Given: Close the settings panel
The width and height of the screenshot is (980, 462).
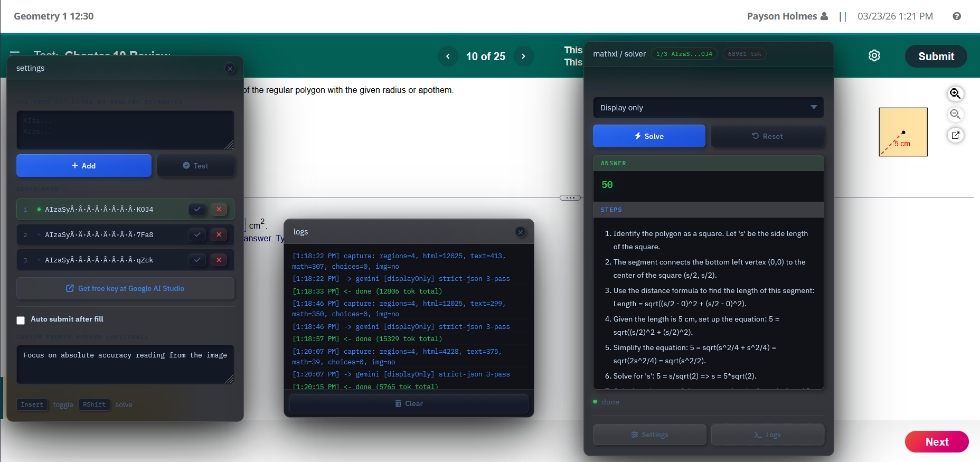Looking at the screenshot, I should pos(230,68).
